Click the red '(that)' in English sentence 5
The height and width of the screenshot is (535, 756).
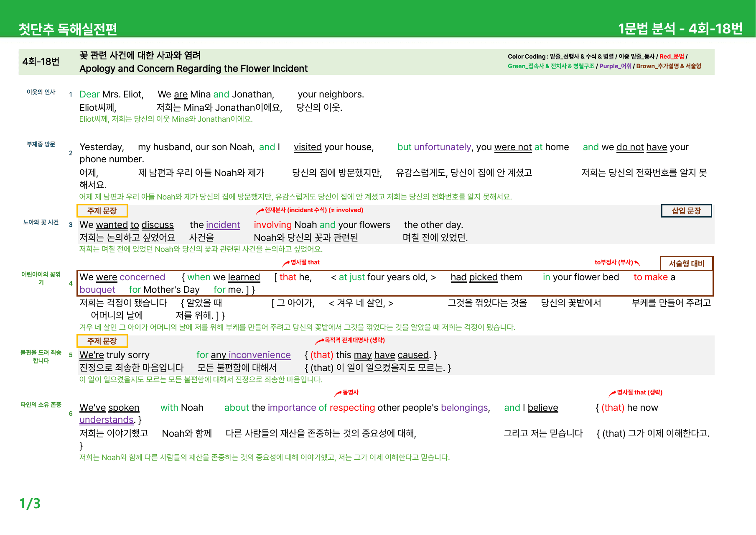pyautogui.click(x=321, y=355)
